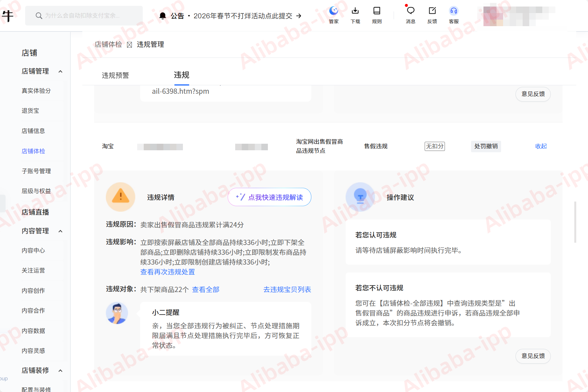This screenshot has width=588, height=392.
Task: Open 内容创作 in the sidebar
Action: coord(33,291)
